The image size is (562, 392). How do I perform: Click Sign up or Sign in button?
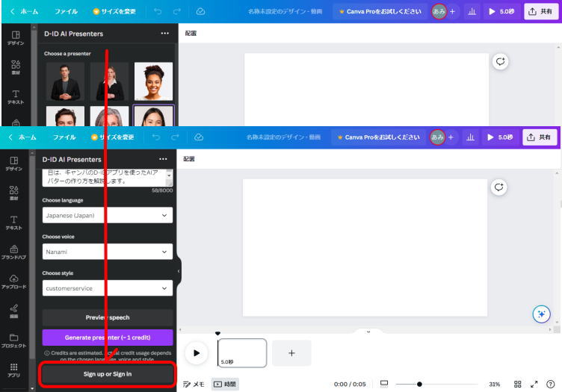(108, 374)
